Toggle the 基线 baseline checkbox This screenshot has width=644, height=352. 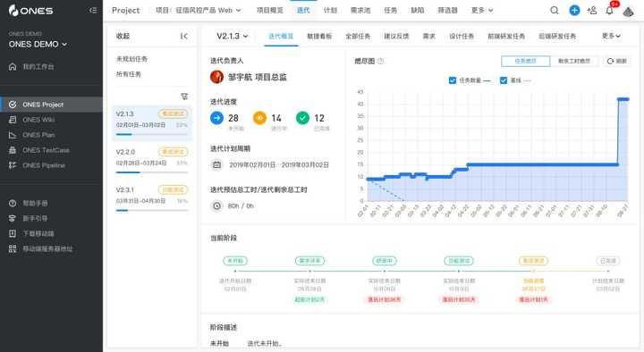[503, 80]
